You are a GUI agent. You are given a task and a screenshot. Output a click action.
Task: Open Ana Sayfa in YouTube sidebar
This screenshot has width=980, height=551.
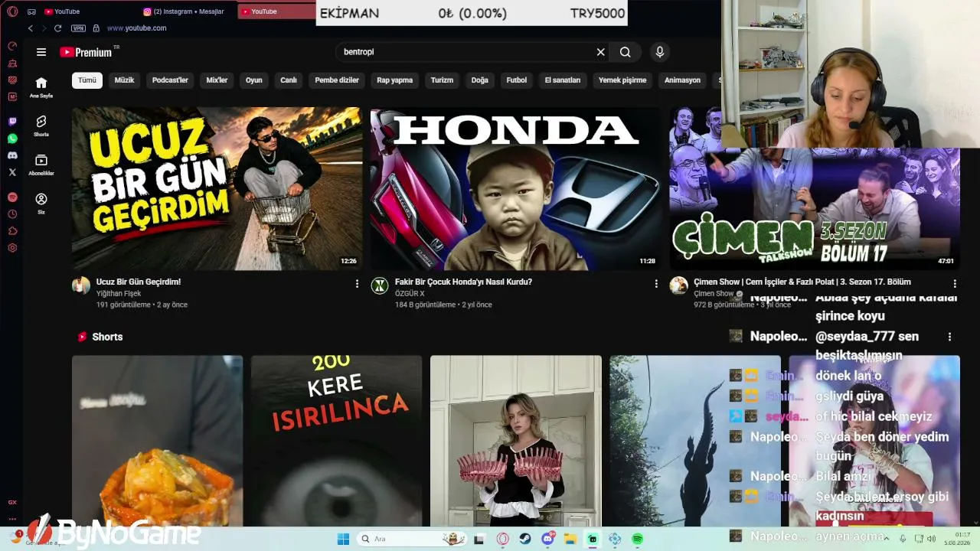coord(41,87)
